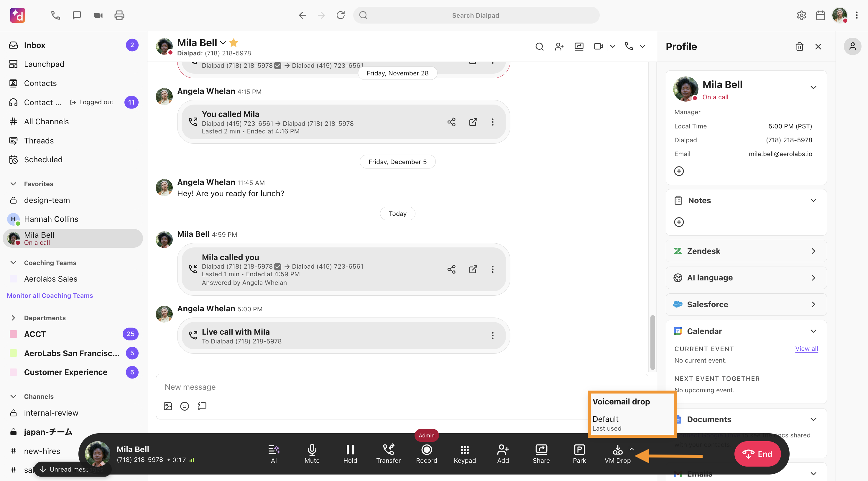Reload using the refresh icon
The image size is (868, 481).
tap(340, 15)
